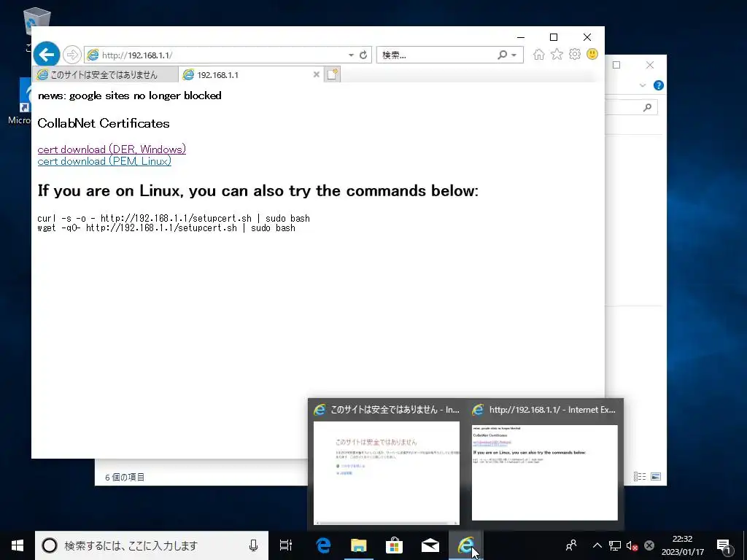Open Favorites with the star icon
Image resolution: width=747 pixels, height=560 pixels.
[x=557, y=54]
